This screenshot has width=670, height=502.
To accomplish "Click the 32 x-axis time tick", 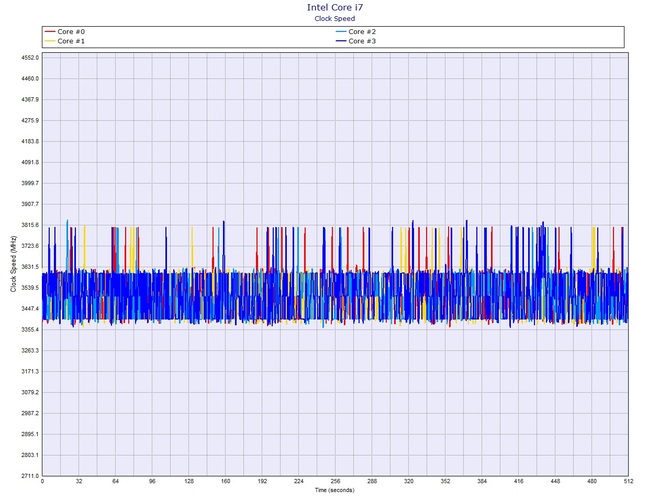I will click(x=79, y=481).
